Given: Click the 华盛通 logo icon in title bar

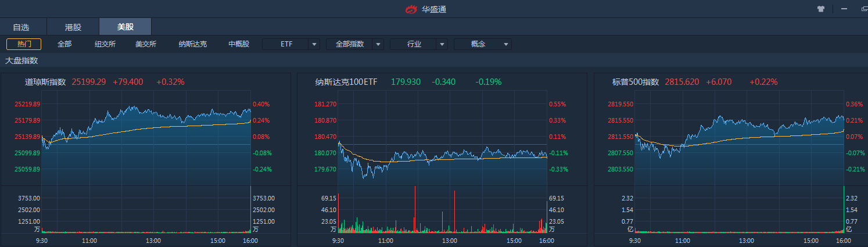Looking at the screenshot, I should coord(411,9).
